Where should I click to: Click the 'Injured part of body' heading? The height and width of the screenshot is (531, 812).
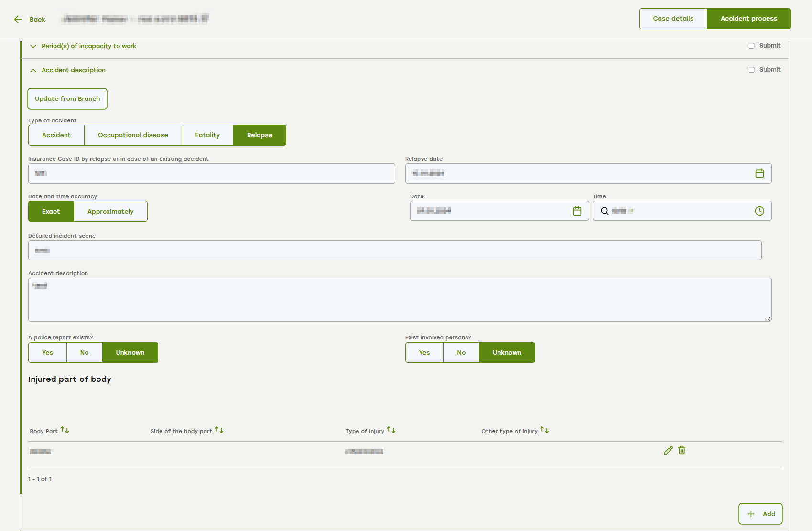point(70,379)
